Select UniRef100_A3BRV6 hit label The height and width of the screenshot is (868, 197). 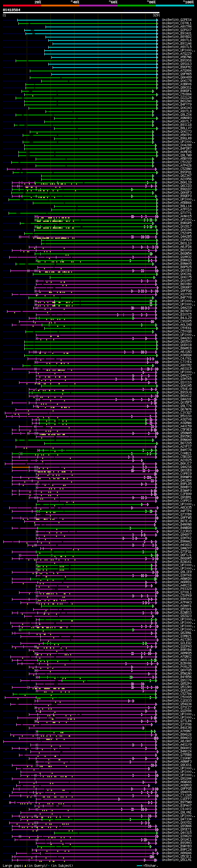177,84
